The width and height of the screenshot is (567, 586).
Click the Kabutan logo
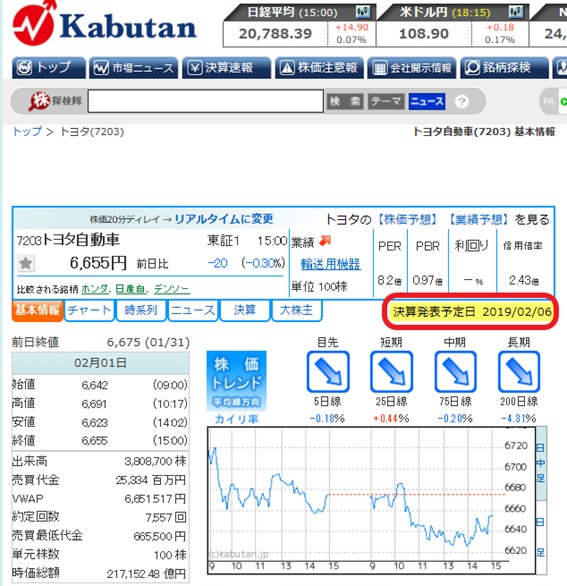(x=104, y=24)
